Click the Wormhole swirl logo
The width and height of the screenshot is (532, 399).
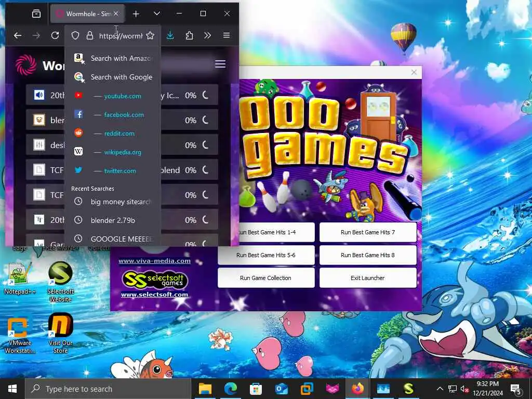point(26,65)
